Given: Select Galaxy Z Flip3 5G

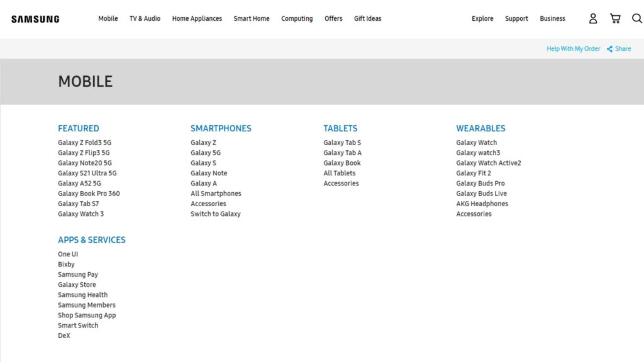Looking at the screenshot, I should [x=84, y=153].
